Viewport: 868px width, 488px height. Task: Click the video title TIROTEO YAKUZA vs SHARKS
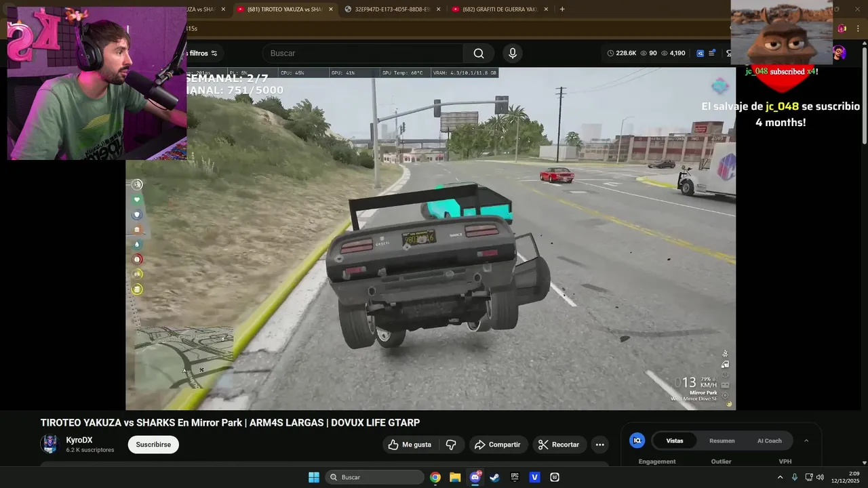(x=230, y=423)
